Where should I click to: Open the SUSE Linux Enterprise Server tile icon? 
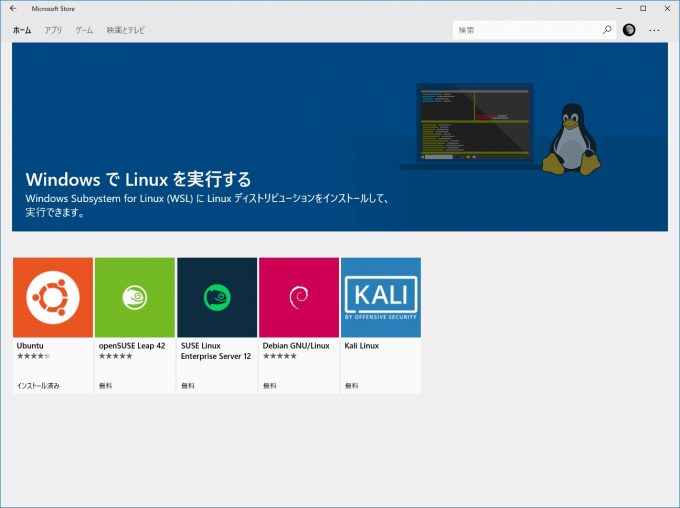217,297
